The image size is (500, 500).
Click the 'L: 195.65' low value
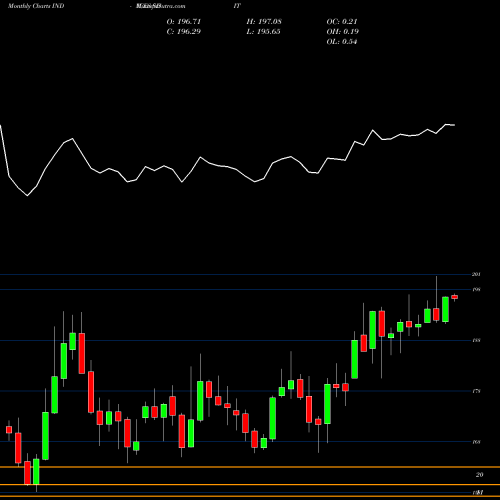tap(263, 32)
